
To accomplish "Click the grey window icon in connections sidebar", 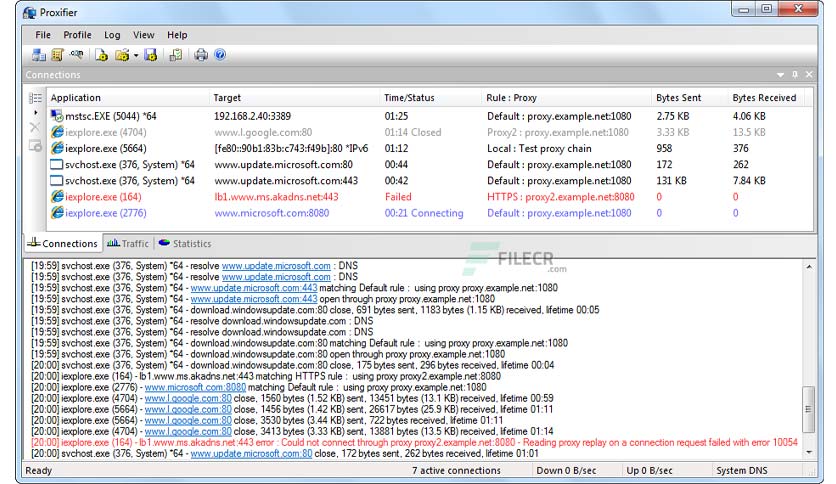I will (x=35, y=146).
